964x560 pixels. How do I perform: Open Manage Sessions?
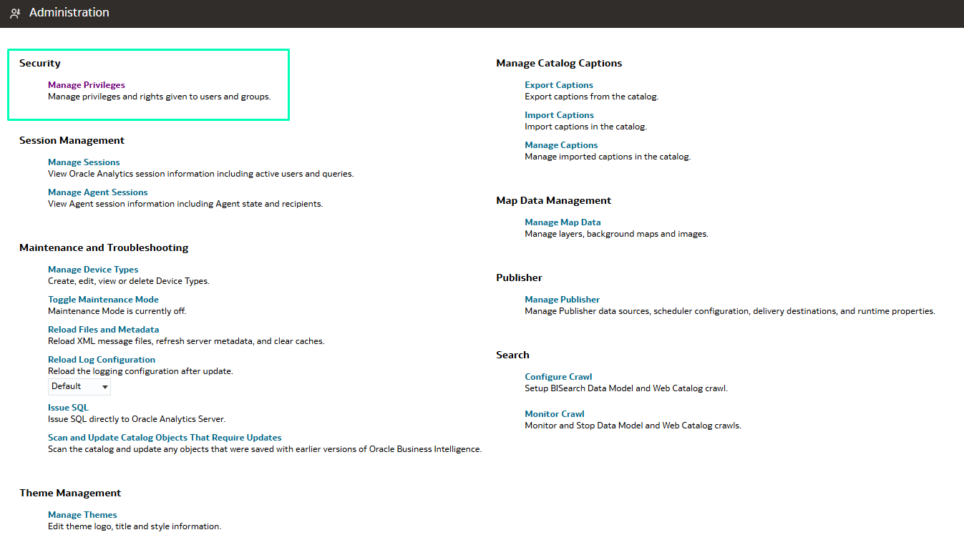click(84, 162)
